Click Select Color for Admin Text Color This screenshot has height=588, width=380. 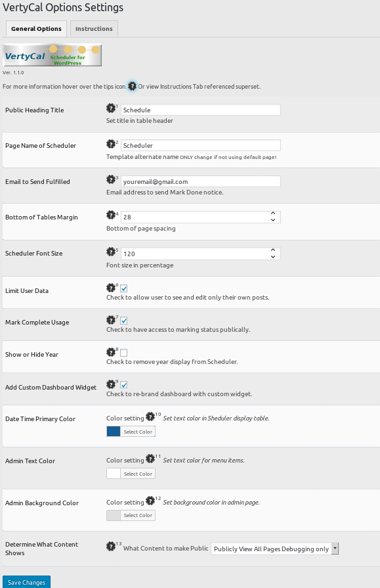(x=138, y=474)
